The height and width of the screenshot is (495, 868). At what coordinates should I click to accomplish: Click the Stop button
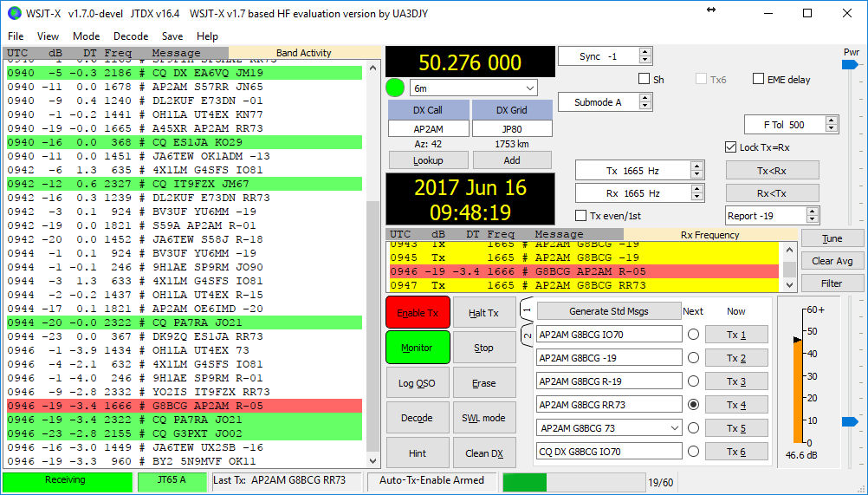point(484,347)
